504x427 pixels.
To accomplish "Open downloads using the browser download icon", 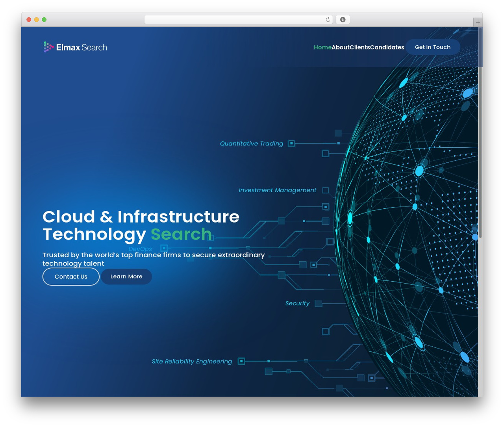I will click(x=343, y=20).
